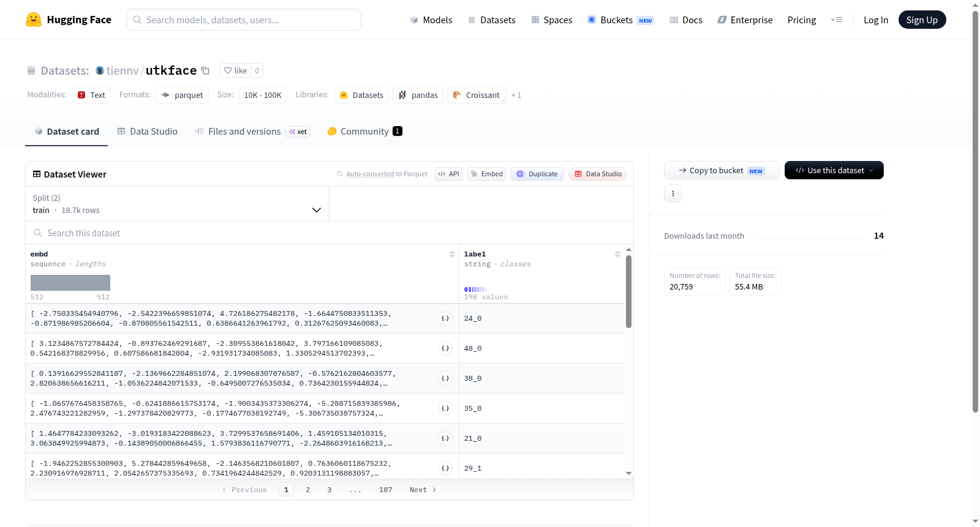Open the Community tab
The height and width of the screenshot is (527, 980).
click(364, 132)
